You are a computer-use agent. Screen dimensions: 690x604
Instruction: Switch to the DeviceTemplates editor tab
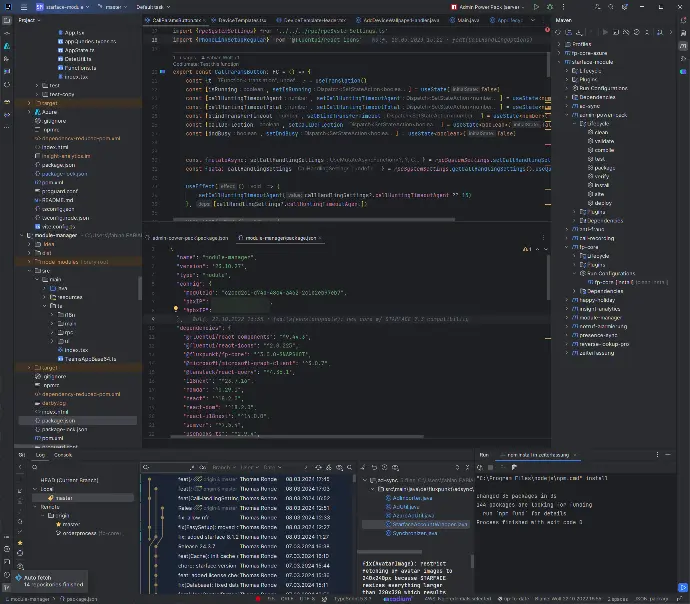pos(239,20)
